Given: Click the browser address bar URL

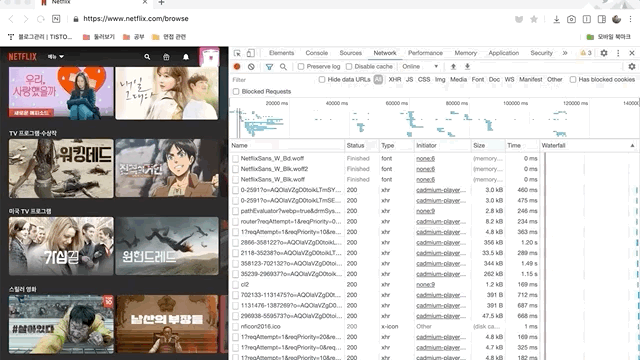Looking at the screenshot, I should tap(136, 19).
